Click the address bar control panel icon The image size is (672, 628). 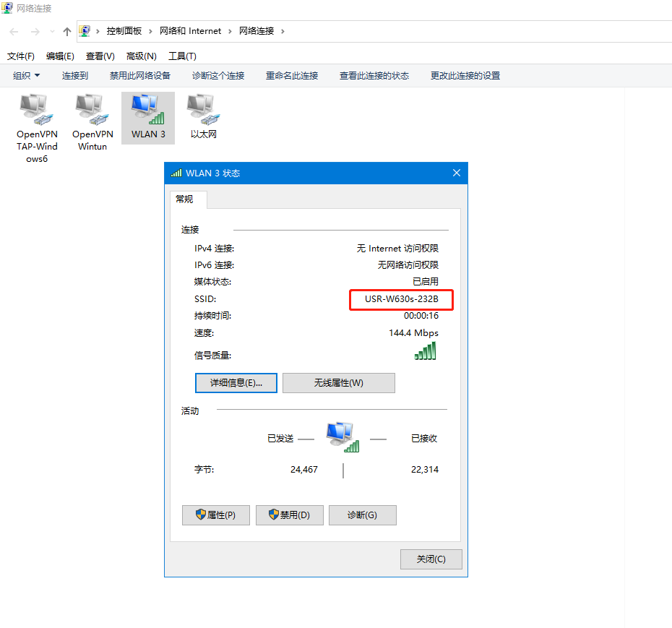click(x=85, y=31)
